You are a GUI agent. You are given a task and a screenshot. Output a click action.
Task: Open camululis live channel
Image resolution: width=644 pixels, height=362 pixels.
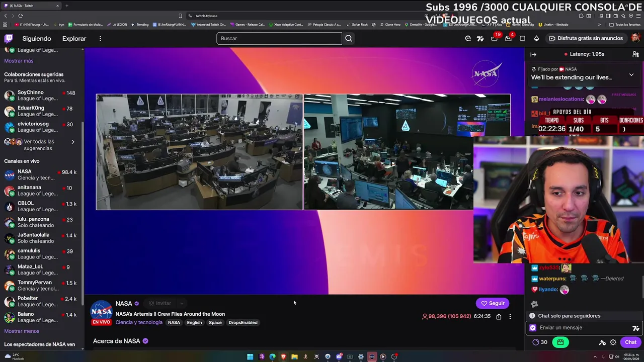41,254
